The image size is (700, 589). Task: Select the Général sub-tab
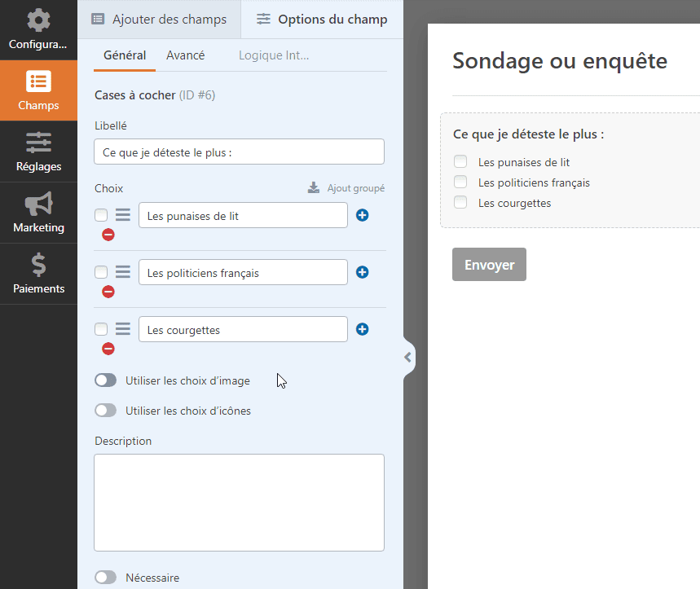[125, 55]
